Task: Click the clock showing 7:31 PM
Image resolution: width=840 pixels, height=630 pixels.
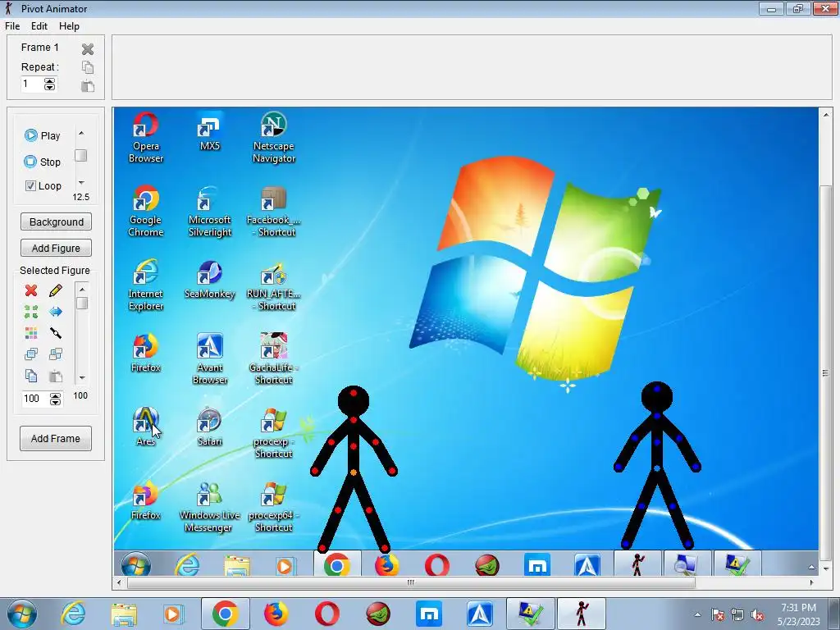Action: tap(799, 608)
